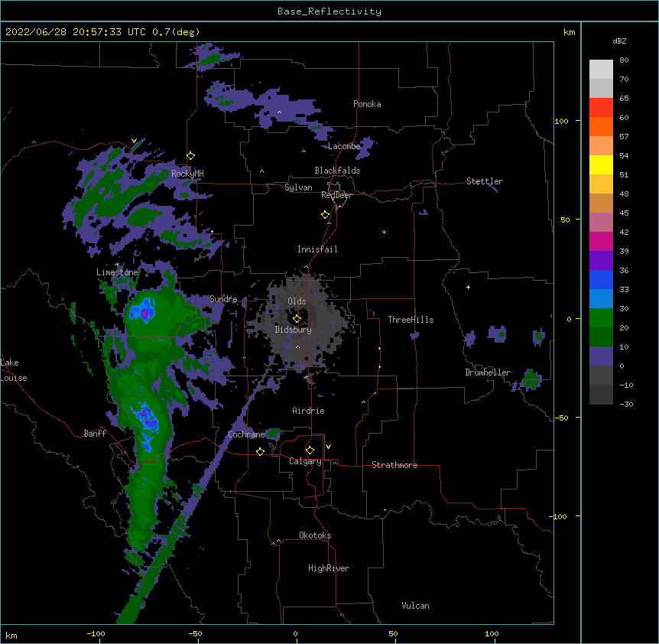Click the Base_Reflectivity title text
The height and width of the screenshot is (644, 659).
pos(329,11)
